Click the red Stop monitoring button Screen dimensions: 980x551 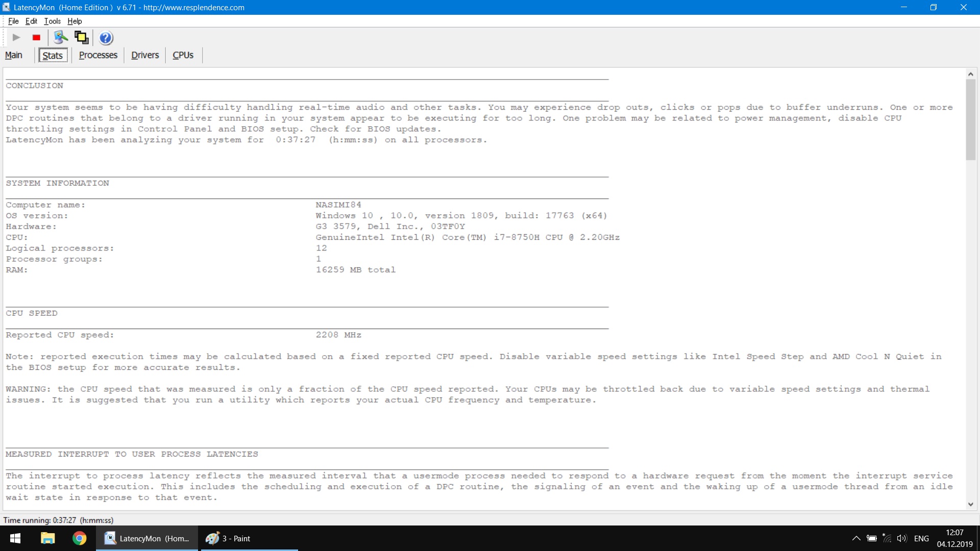36,38
